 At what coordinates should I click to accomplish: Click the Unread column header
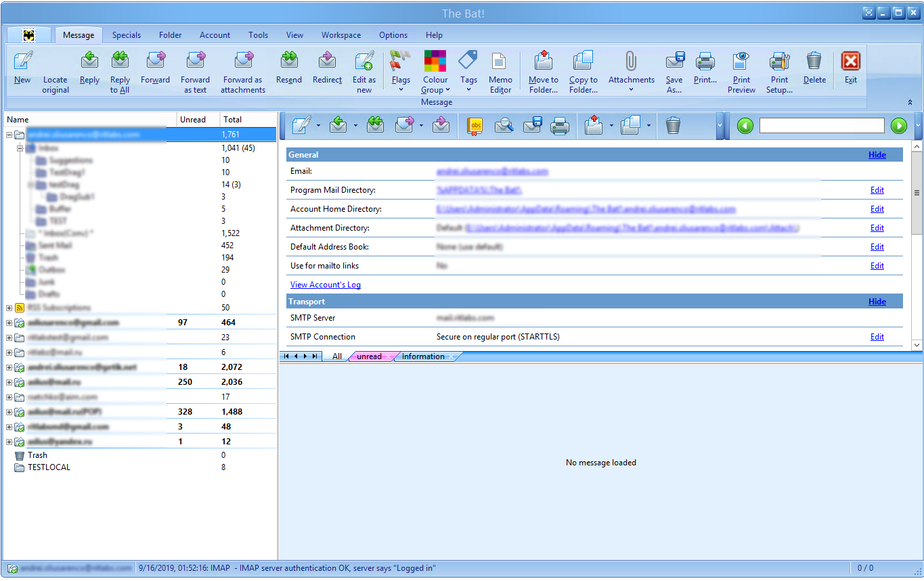coord(198,119)
